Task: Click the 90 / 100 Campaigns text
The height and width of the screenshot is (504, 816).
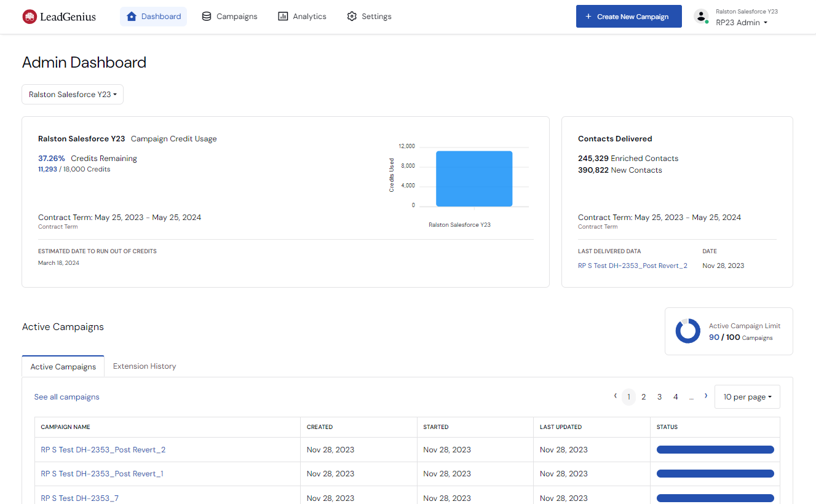Action: point(741,337)
